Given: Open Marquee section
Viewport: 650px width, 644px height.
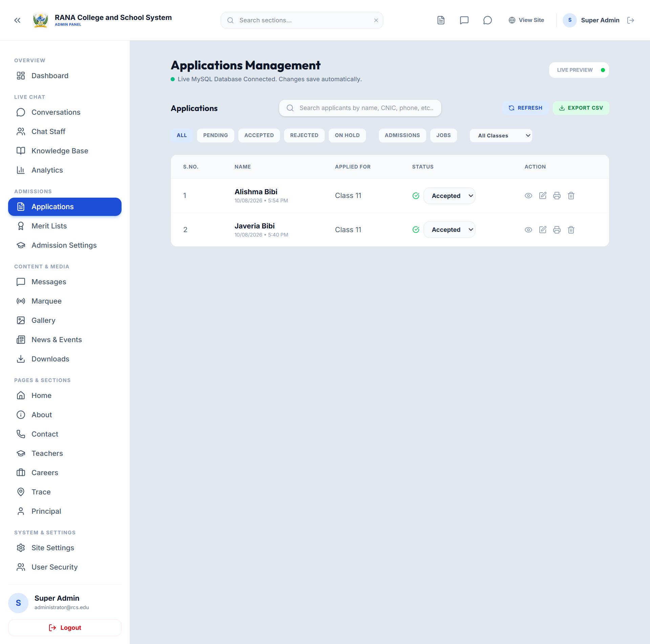Looking at the screenshot, I should (65, 301).
